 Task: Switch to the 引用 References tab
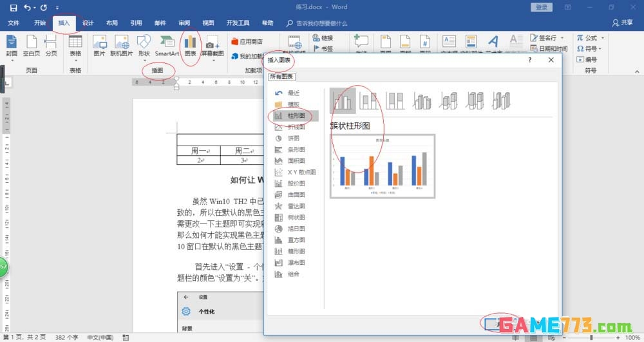pyautogui.click(x=136, y=23)
